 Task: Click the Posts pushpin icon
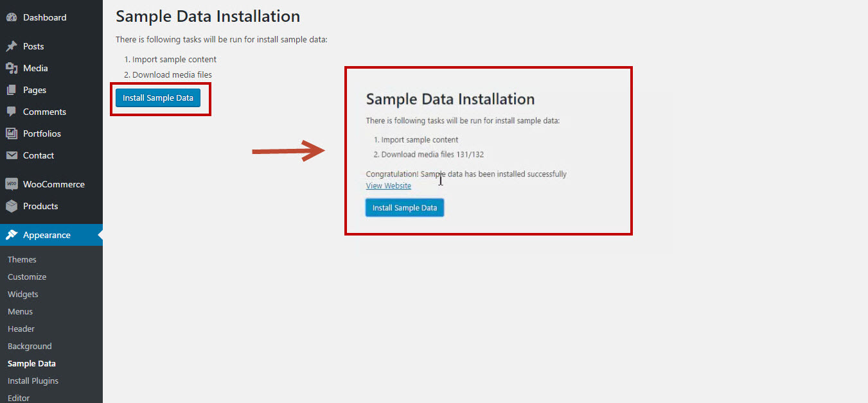[x=12, y=46]
